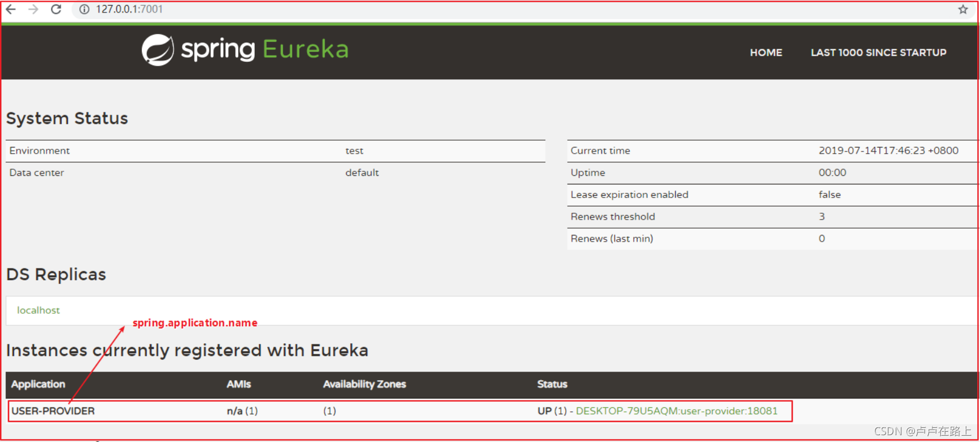Follow the localhost replica link
Screen dimensions: 980x442
[38, 310]
